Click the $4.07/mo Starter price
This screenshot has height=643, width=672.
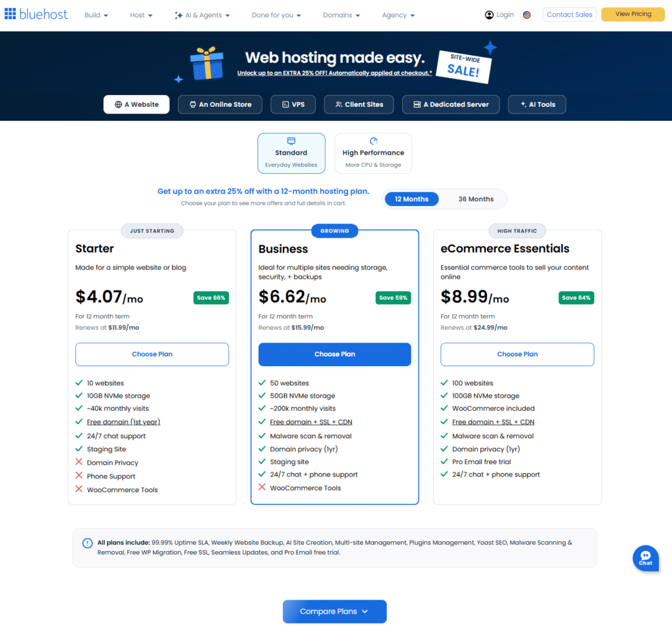pyautogui.click(x=110, y=297)
